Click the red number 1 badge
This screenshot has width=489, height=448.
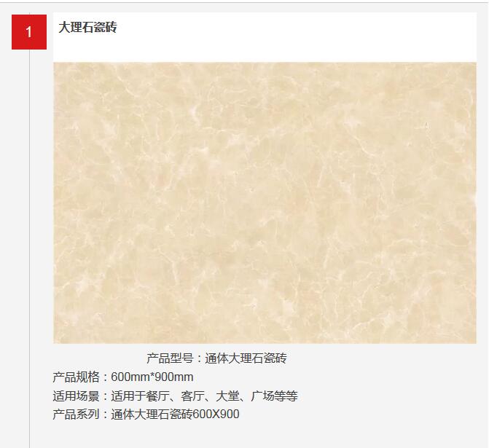pyautogui.click(x=29, y=32)
